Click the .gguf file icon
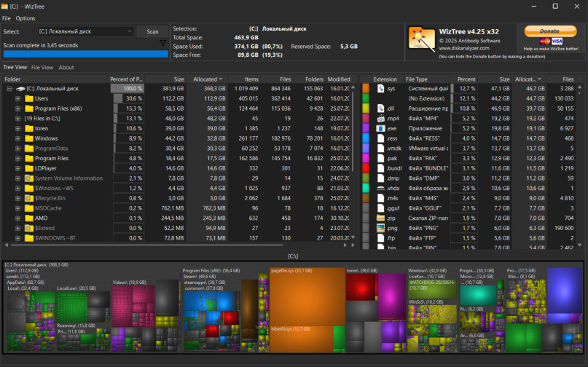This screenshot has width=588, height=367. click(380, 208)
